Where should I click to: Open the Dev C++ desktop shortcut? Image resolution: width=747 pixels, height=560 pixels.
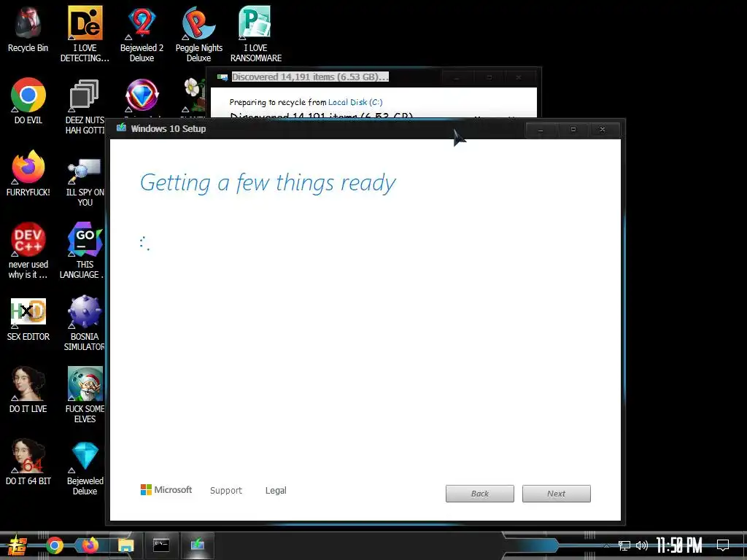[x=28, y=250]
